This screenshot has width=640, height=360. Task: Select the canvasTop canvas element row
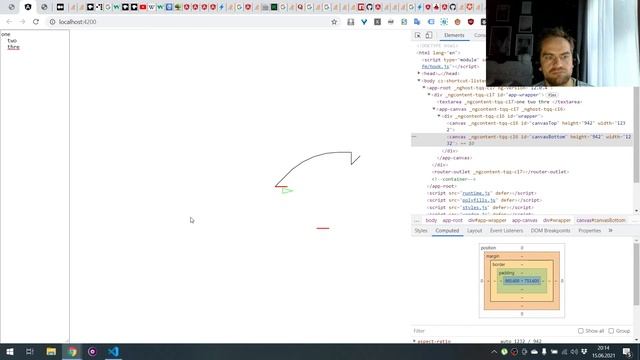pos(522,126)
